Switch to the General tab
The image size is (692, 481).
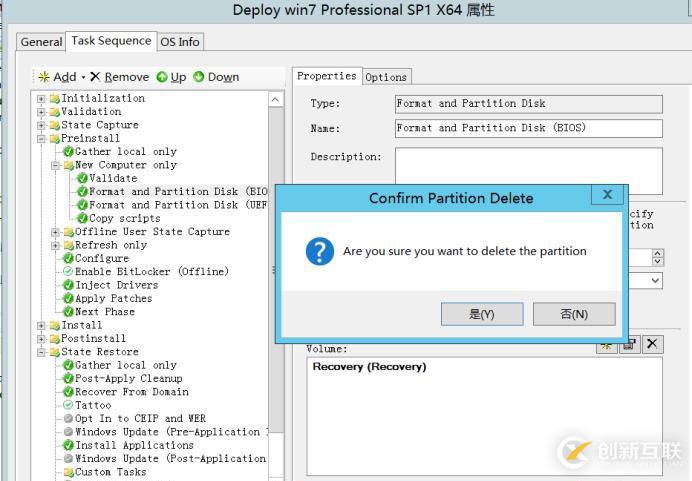[41, 42]
